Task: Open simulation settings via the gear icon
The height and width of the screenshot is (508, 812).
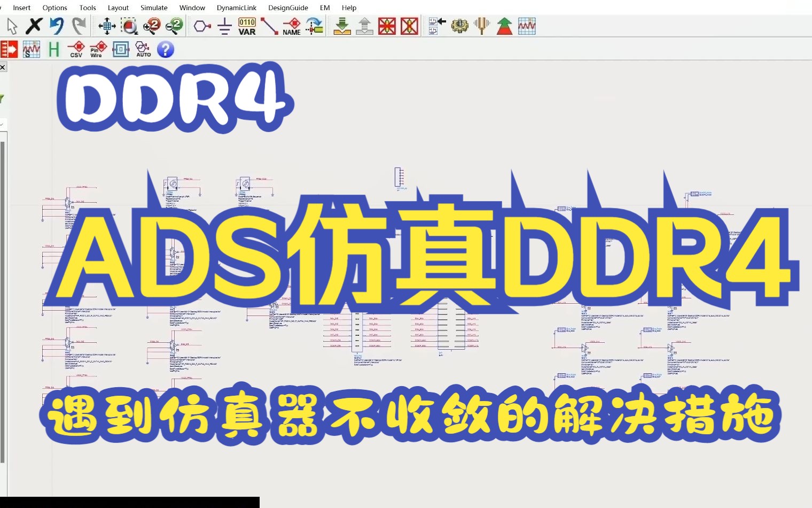Action: point(460,26)
